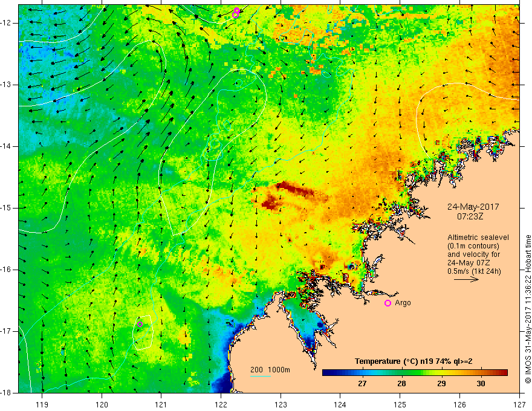This screenshot has width=532, height=411.
Task: Click the '200 1000m' isobath label
Action: [x=270, y=370]
